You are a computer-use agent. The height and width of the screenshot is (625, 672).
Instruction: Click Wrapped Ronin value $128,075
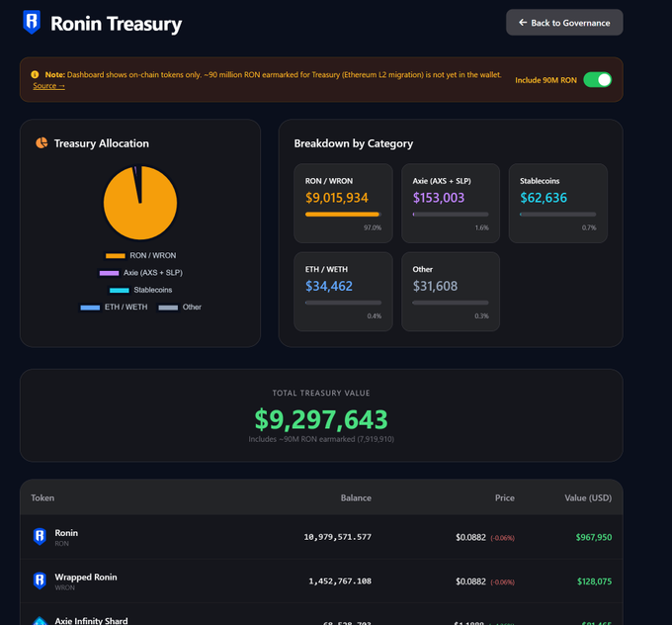pyautogui.click(x=595, y=581)
